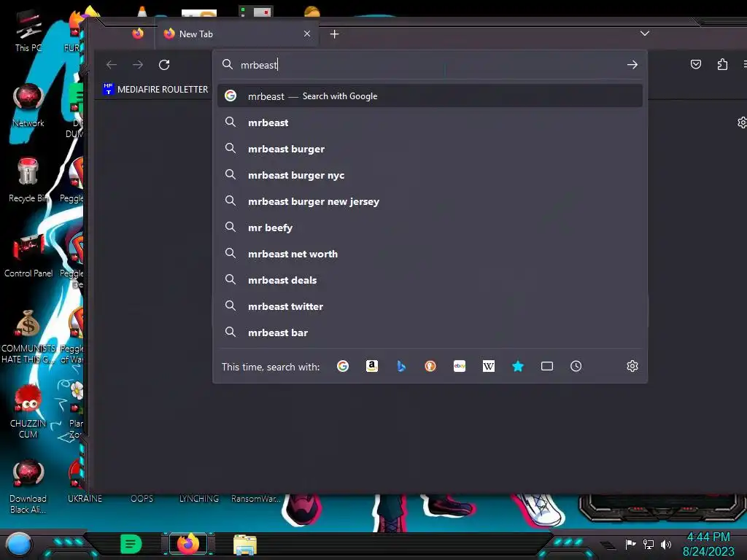Choose mrbeast Search with Google result
This screenshot has width=747, height=560.
point(430,96)
